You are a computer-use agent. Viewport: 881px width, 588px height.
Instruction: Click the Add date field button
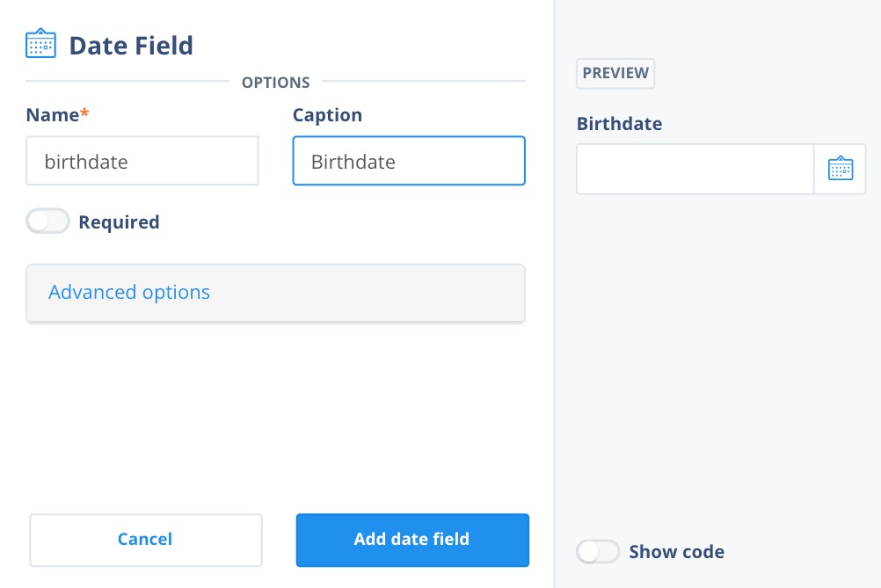click(x=412, y=540)
